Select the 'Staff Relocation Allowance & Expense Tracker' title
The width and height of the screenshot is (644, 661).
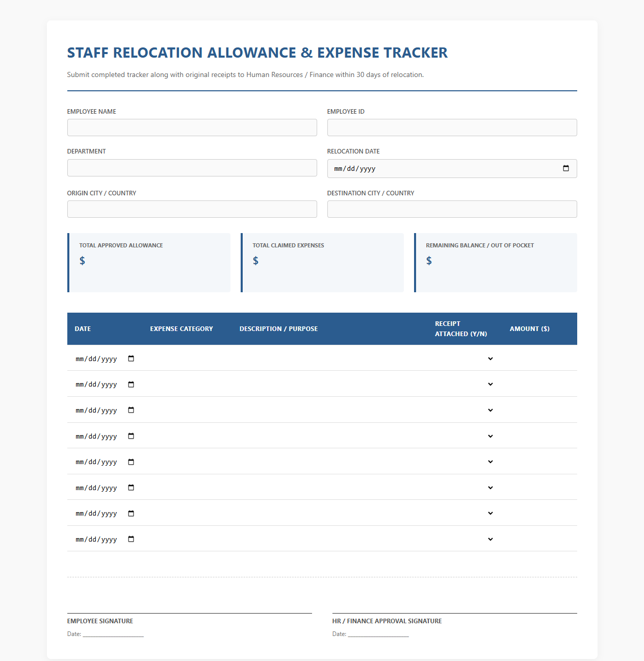point(257,53)
